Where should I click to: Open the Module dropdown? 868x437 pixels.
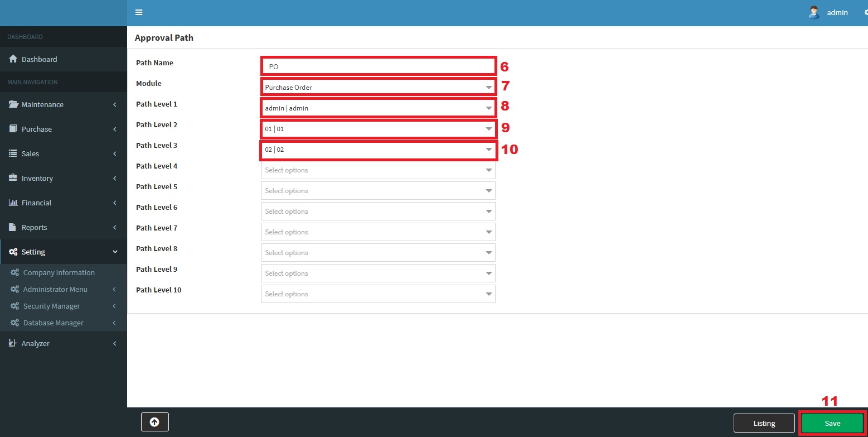(378, 87)
